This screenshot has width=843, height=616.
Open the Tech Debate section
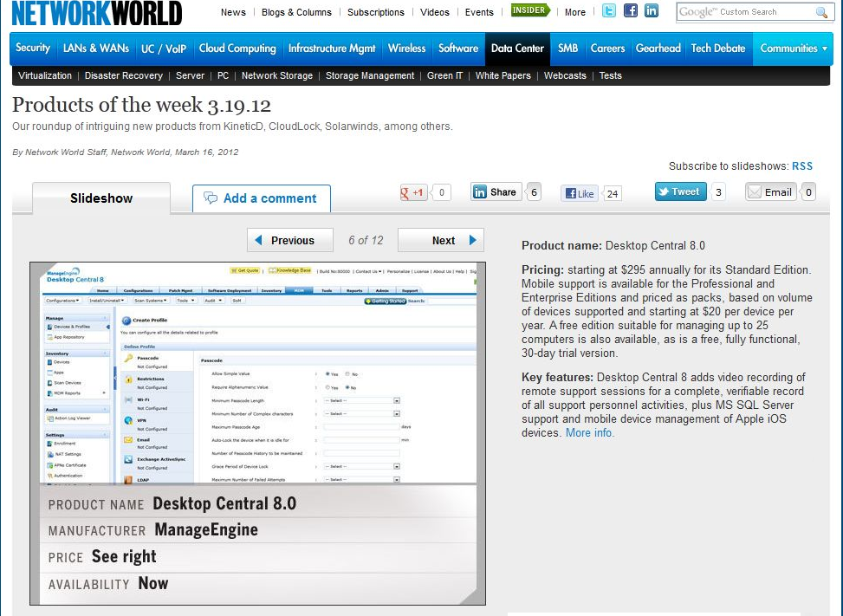click(x=717, y=48)
